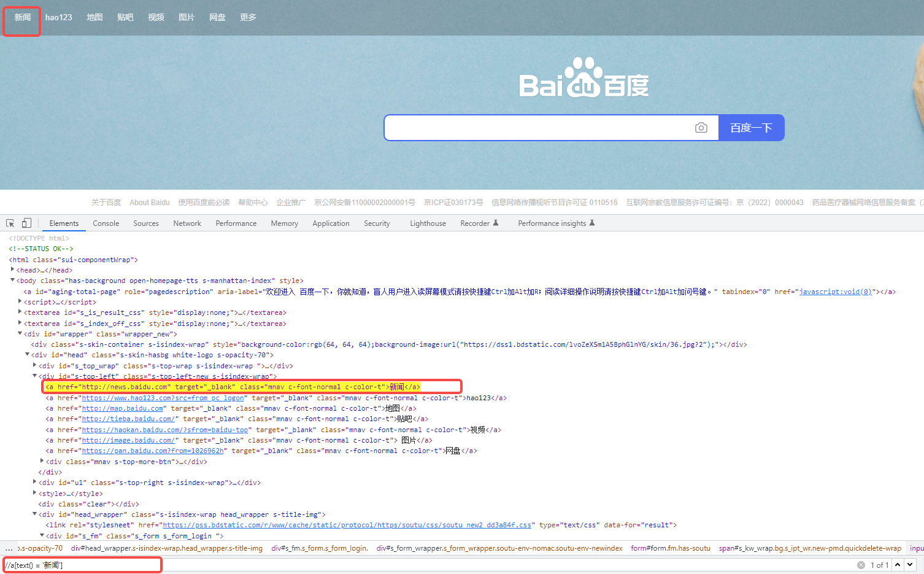Expand the div#u1 node
The image size is (924, 574).
34,482
